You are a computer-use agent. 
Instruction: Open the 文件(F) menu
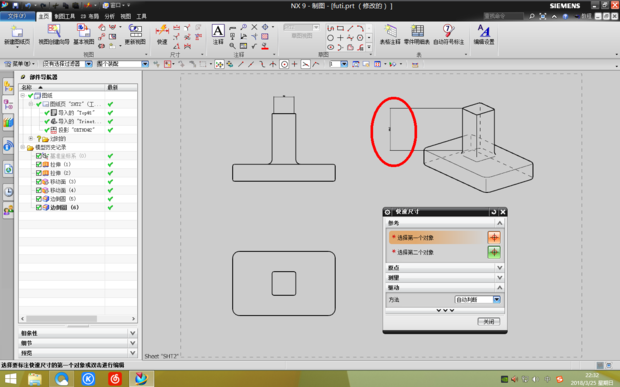(x=17, y=16)
